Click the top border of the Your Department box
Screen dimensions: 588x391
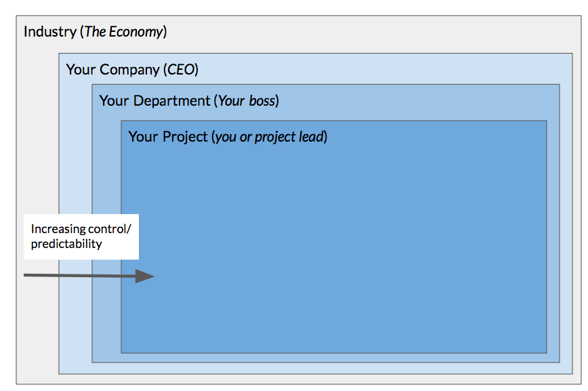coord(325,85)
